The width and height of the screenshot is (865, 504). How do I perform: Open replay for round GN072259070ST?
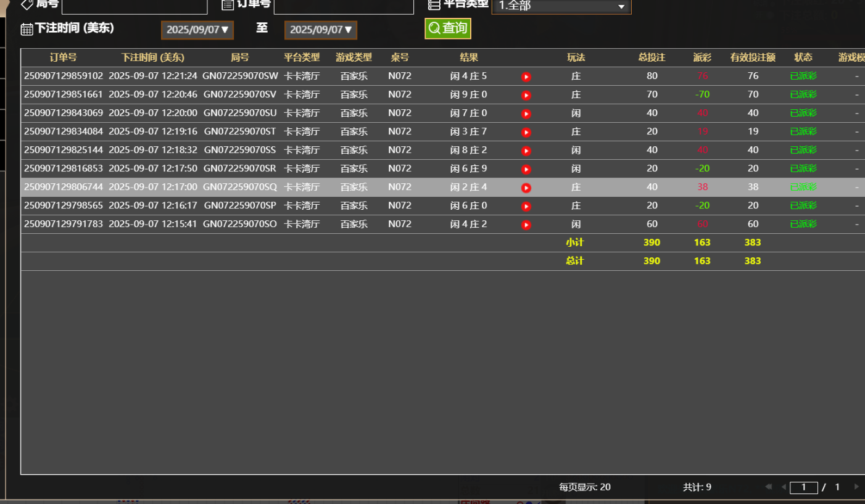click(x=526, y=133)
